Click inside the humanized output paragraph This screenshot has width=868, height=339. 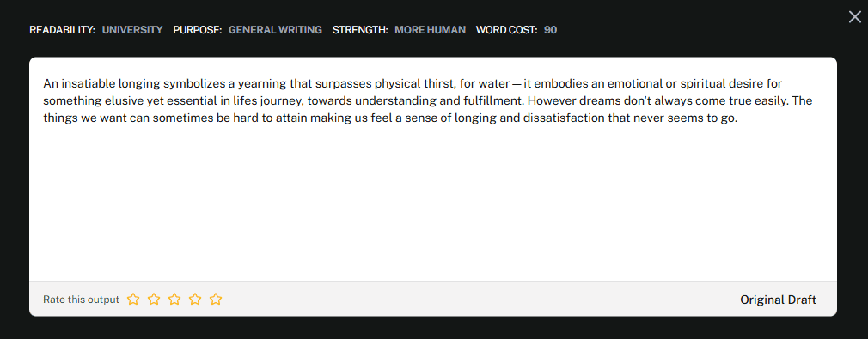click(x=431, y=102)
